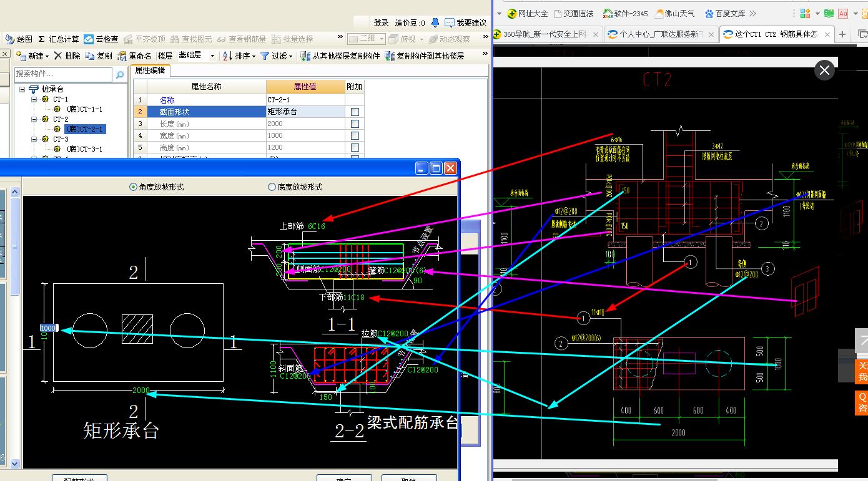Click the 名称 value cell CT-2-1
The height and width of the screenshot is (481, 868).
pyautogui.click(x=305, y=100)
